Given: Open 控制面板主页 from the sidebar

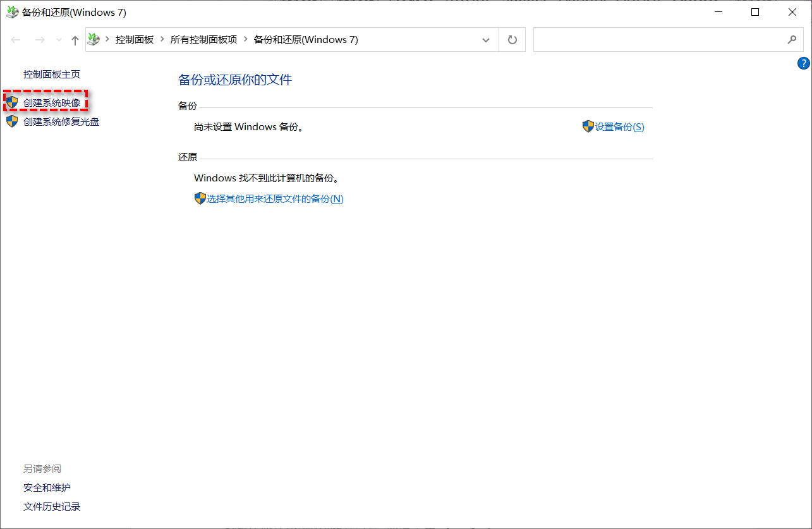Looking at the screenshot, I should point(51,74).
